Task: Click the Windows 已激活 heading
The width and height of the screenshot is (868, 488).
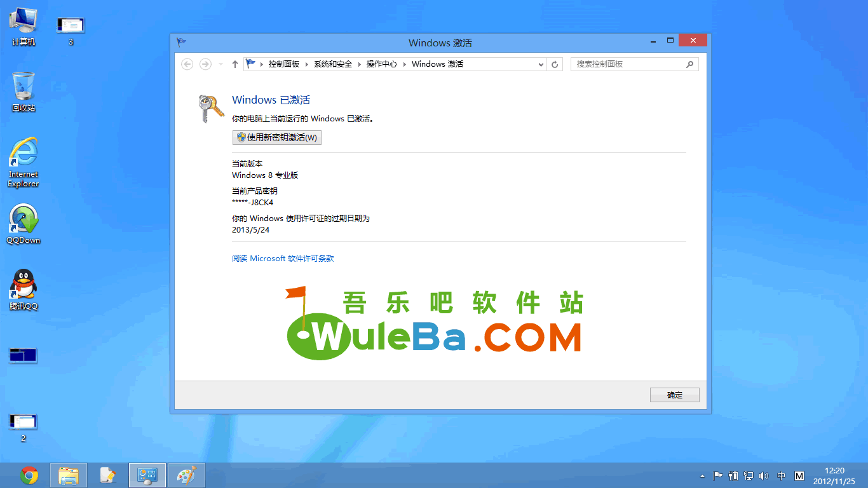Action: (x=271, y=100)
